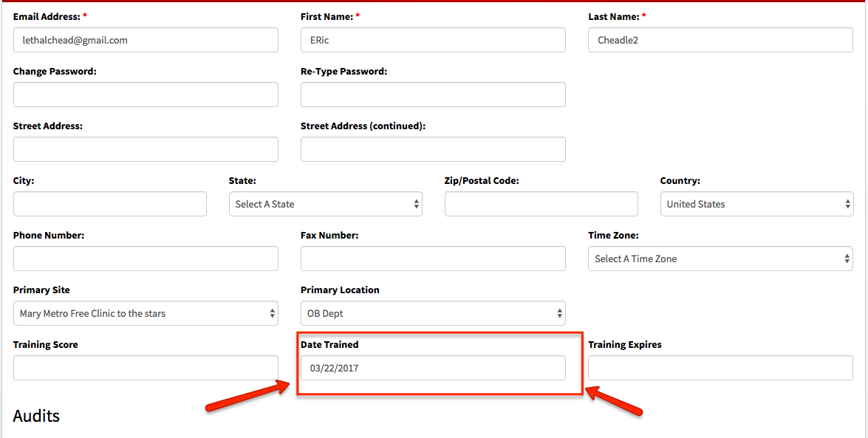868x438 pixels.
Task: Click the Fax Number field
Action: [x=433, y=259]
